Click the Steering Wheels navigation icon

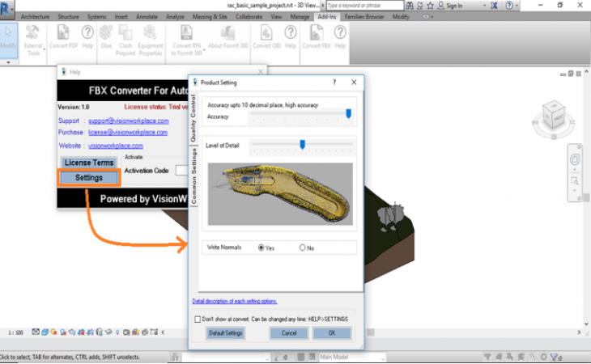[x=575, y=159]
